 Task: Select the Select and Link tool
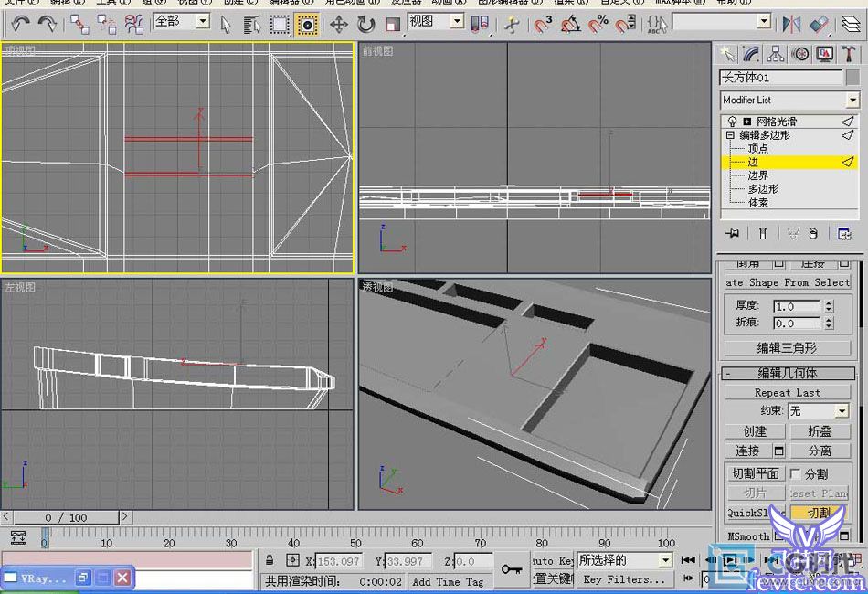point(79,24)
